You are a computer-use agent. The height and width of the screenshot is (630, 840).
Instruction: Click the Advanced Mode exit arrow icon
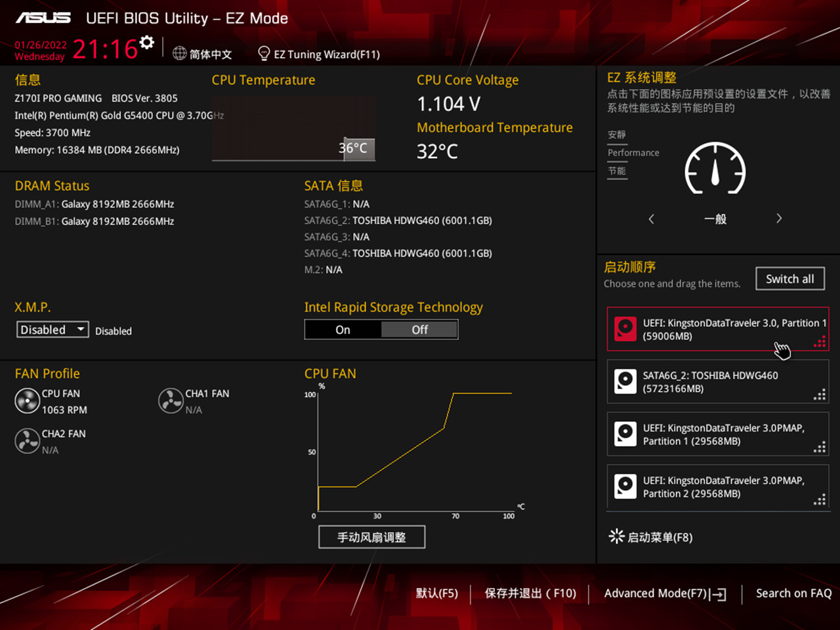point(719,594)
